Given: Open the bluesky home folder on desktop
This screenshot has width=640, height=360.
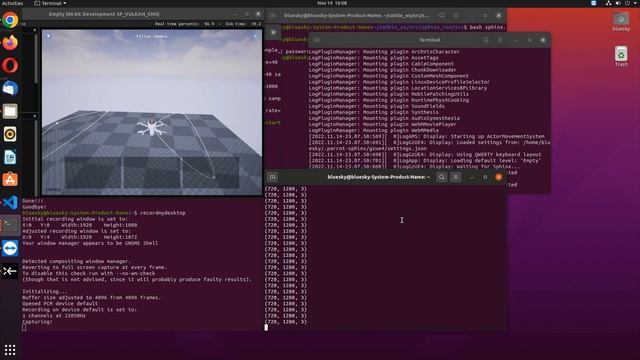Looking at the screenshot, I should (621, 22).
